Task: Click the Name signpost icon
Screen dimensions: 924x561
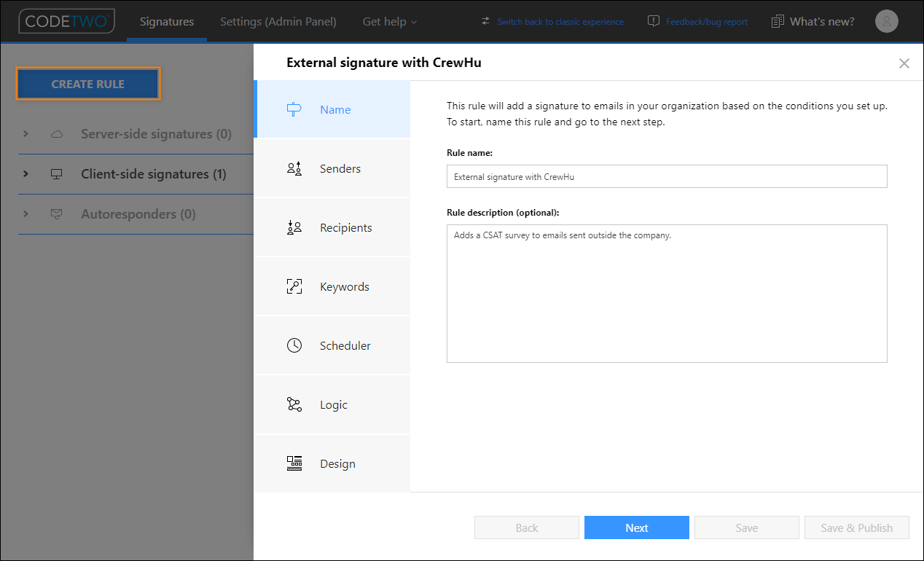Action: pyautogui.click(x=294, y=109)
